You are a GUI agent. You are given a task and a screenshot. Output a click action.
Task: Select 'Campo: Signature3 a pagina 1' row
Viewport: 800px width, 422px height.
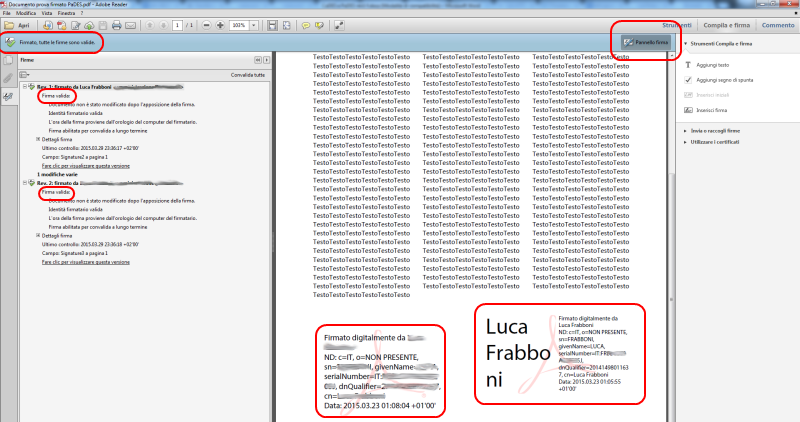(74, 253)
